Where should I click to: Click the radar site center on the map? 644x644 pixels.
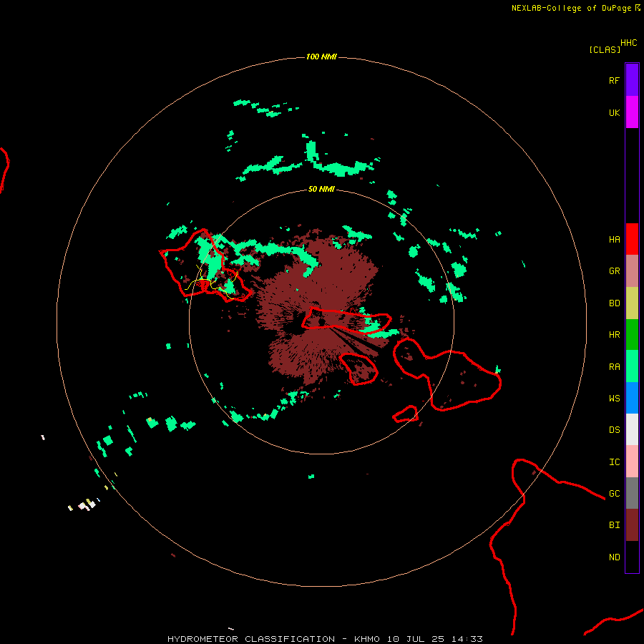(x=321, y=322)
